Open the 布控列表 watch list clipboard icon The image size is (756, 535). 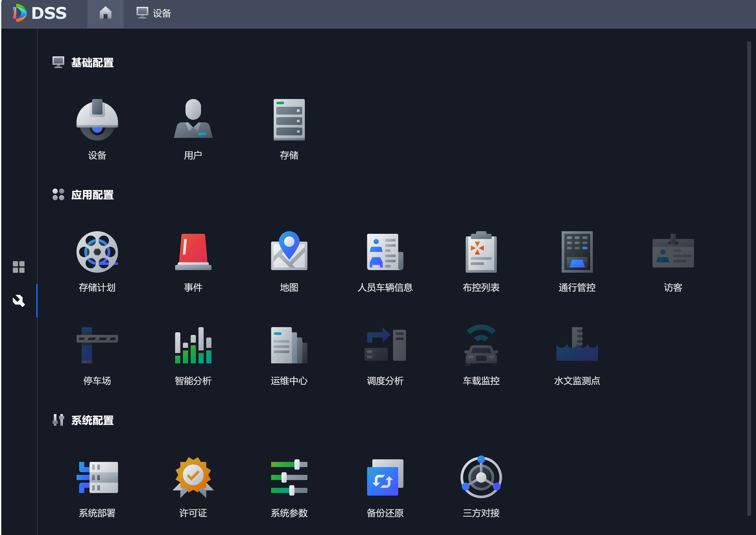481,252
